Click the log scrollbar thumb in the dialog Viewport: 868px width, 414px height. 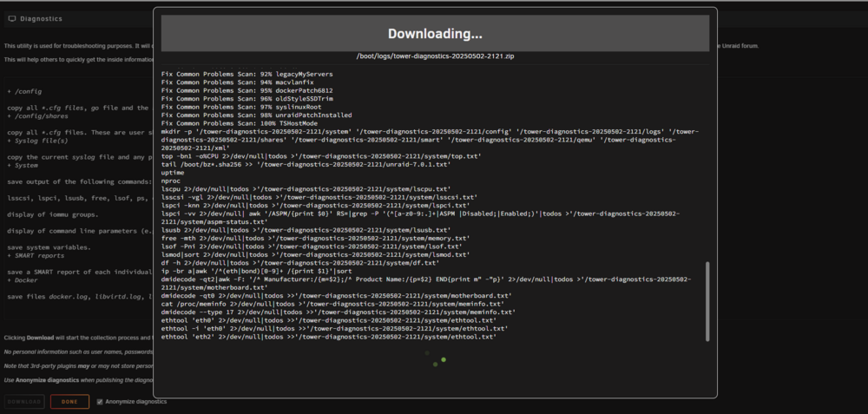[707, 302]
